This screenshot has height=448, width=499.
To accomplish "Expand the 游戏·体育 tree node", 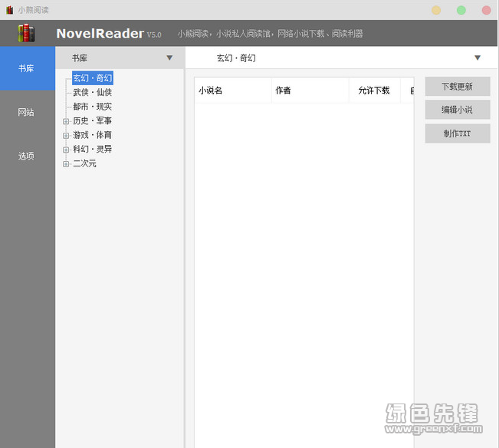I will tap(66, 136).
